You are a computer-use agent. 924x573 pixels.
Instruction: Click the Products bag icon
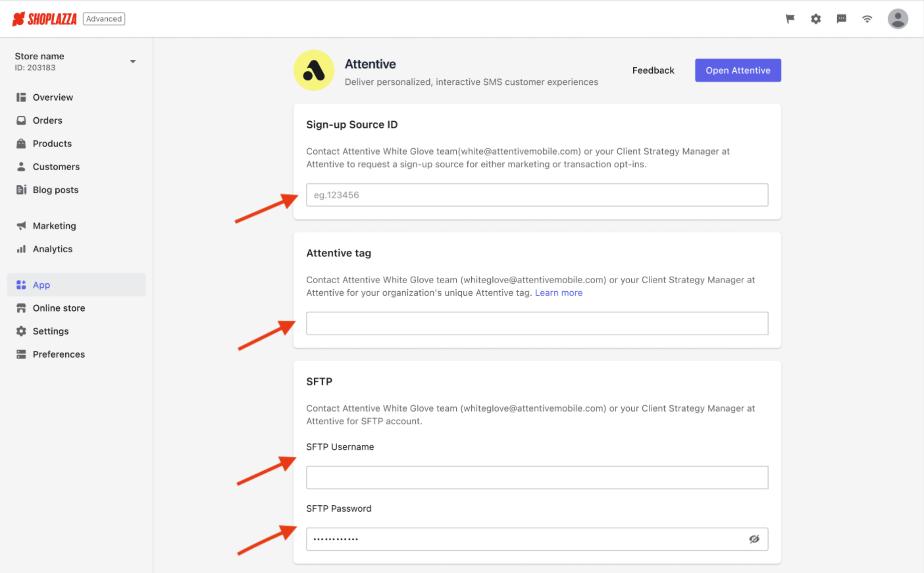click(x=21, y=143)
